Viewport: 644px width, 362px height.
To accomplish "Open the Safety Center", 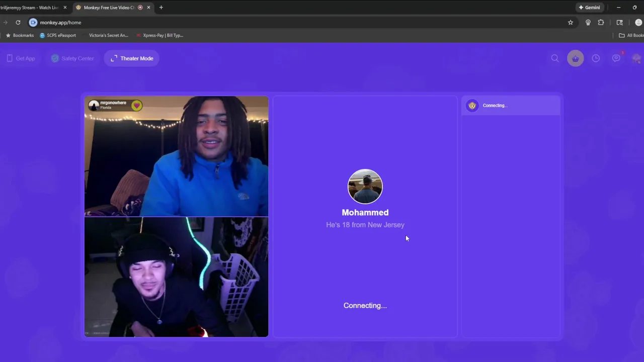I will pyautogui.click(x=72, y=58).
